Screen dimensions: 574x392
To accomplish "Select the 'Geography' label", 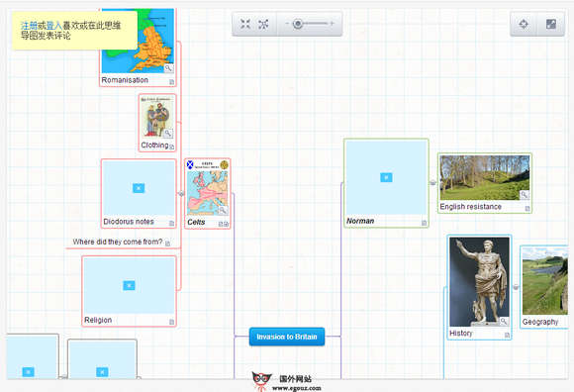I will tap(540, 322).
